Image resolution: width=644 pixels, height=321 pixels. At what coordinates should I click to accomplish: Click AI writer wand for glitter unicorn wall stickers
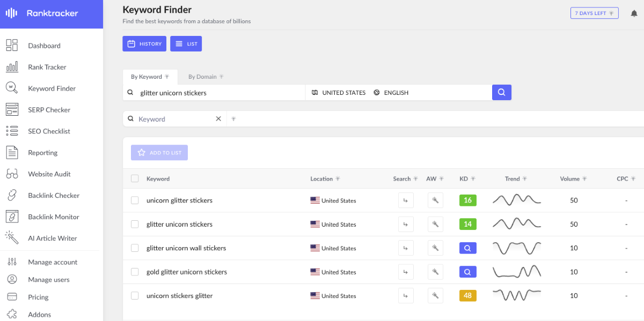click(435, 248)
